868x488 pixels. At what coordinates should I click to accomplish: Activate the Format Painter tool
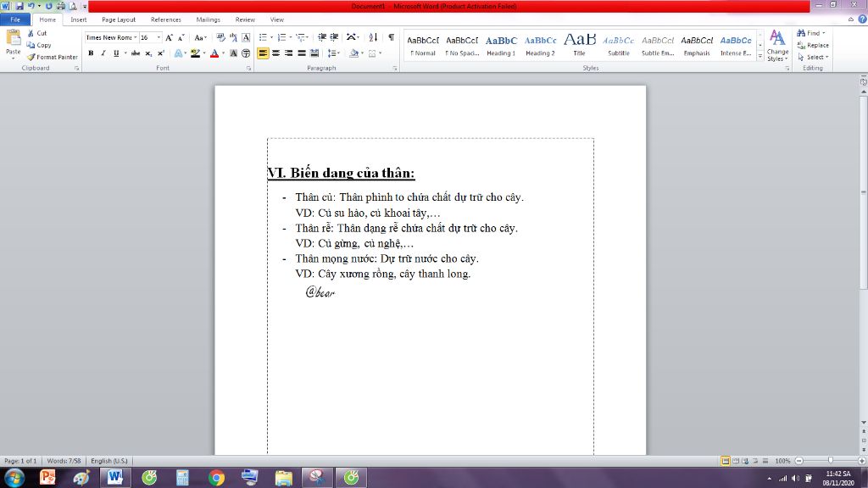pos(52,57)
